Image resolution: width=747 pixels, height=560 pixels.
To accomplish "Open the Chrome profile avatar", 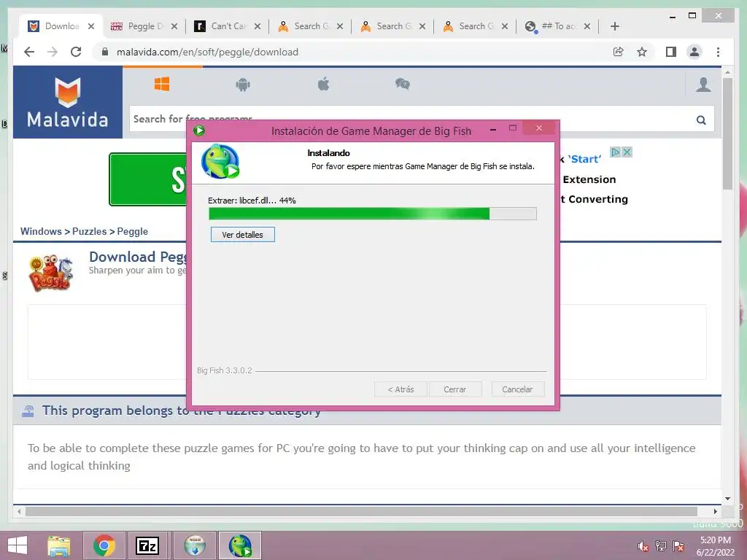I will pyautogui.click(x=694, y=52).
